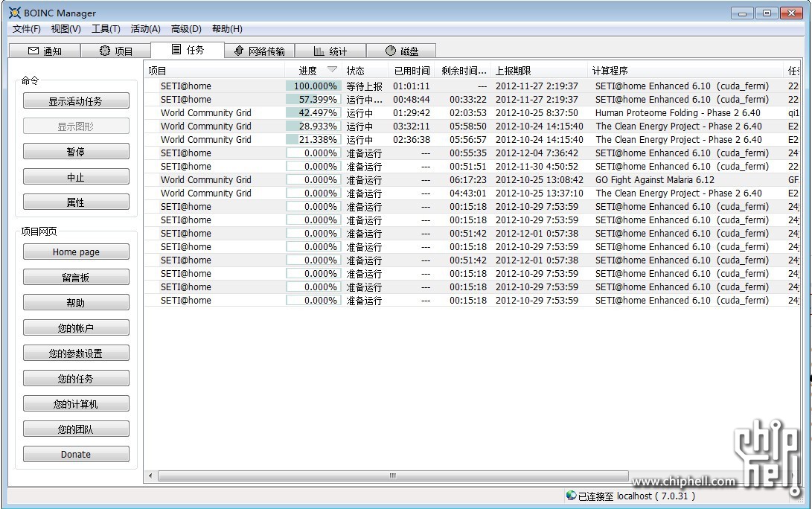Click the gear icon on 项目 tab
Viewport: 812px width, 509px height.
tap(105, 50)
